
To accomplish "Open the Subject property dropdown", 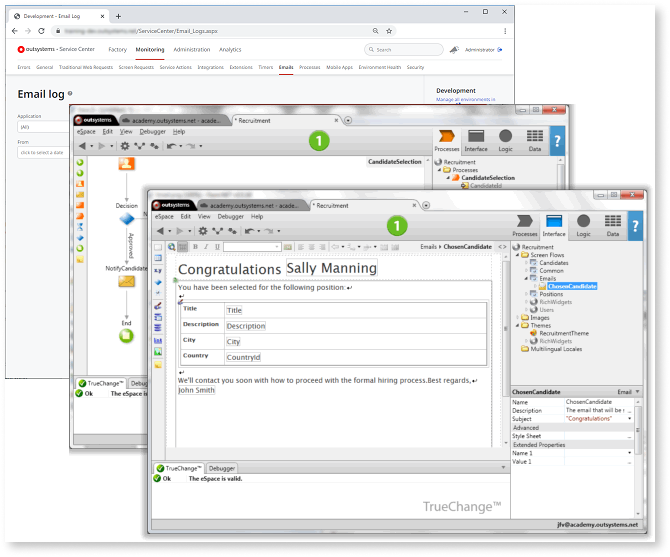I will [629, 419].
